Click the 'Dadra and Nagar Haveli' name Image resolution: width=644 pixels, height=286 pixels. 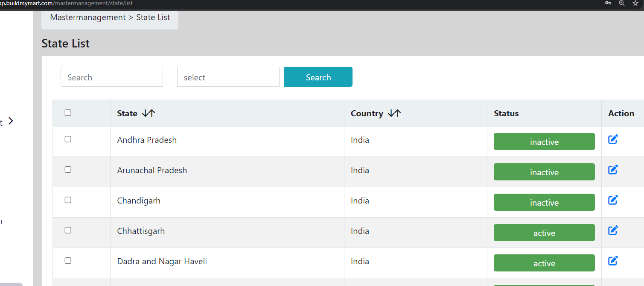point(162,261)
